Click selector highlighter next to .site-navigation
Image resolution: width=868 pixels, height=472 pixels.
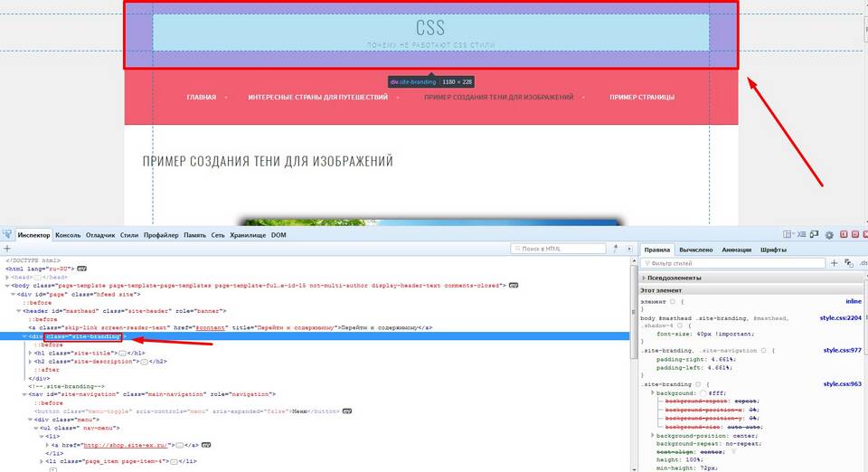coord(763,350)
